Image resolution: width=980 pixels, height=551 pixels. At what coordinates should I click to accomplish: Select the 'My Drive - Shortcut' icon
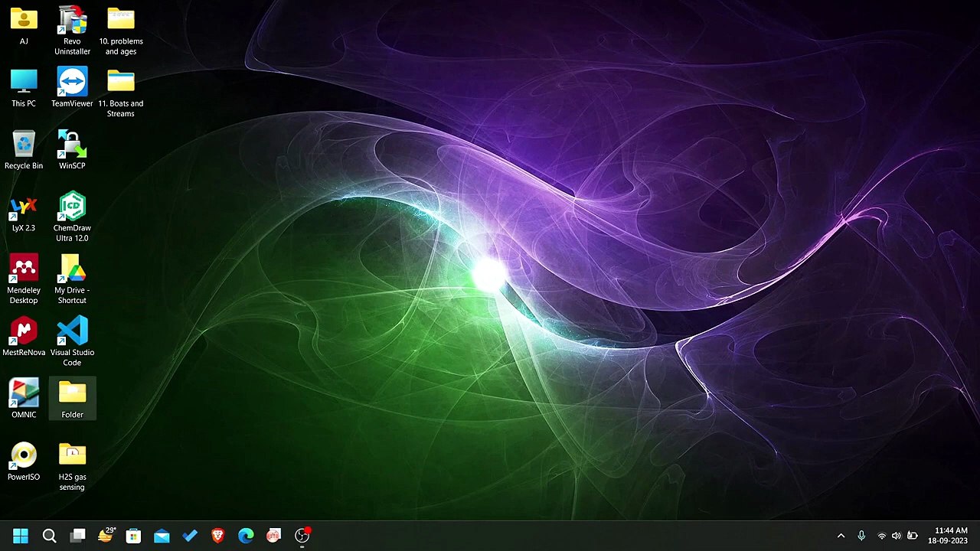[x=72, y=279]
